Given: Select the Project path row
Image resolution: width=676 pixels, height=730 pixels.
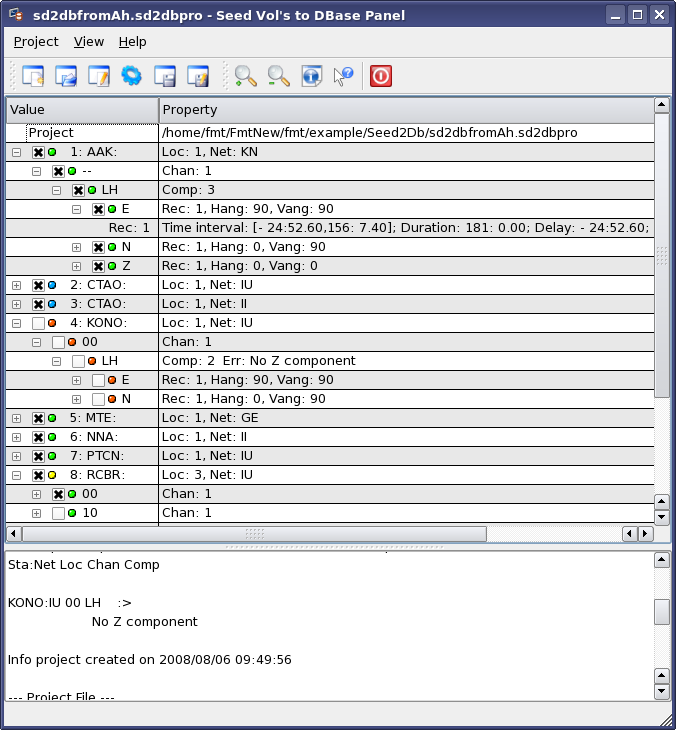Looking at the screenshot, I should pyautogui.click(x=330, y=133).
